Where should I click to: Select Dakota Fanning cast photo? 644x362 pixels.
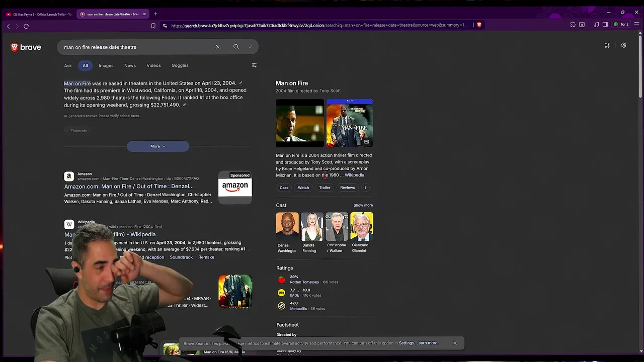[x=312, y=227]
